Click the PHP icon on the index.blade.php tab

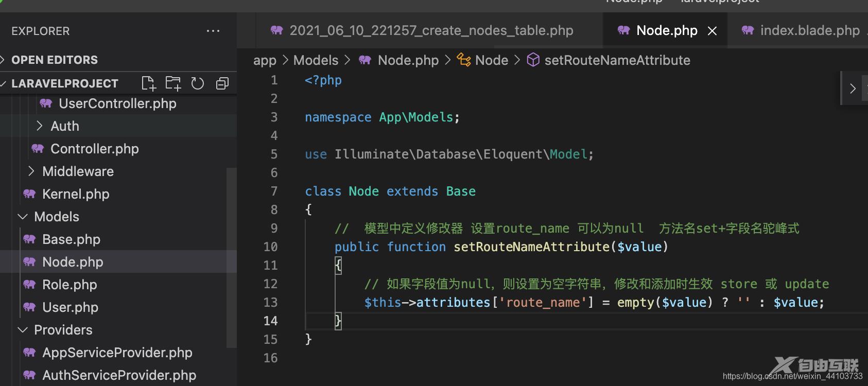(x=748, y=30)
